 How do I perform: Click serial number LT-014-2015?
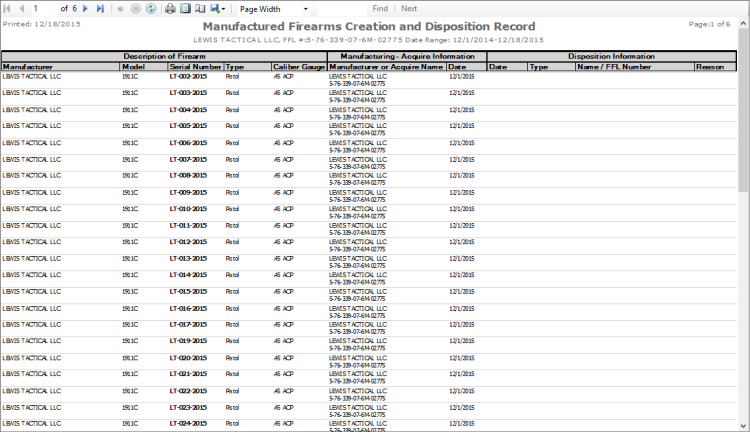pos(188,275)
